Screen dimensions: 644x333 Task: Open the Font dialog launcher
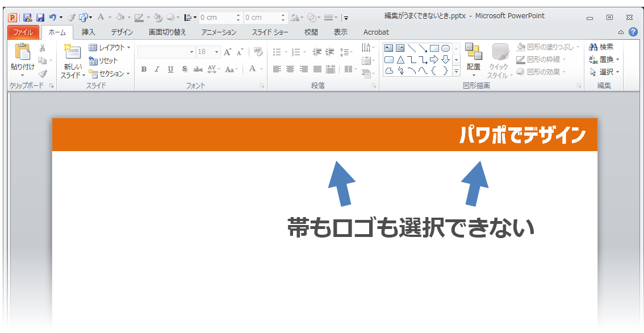point(262,86)
